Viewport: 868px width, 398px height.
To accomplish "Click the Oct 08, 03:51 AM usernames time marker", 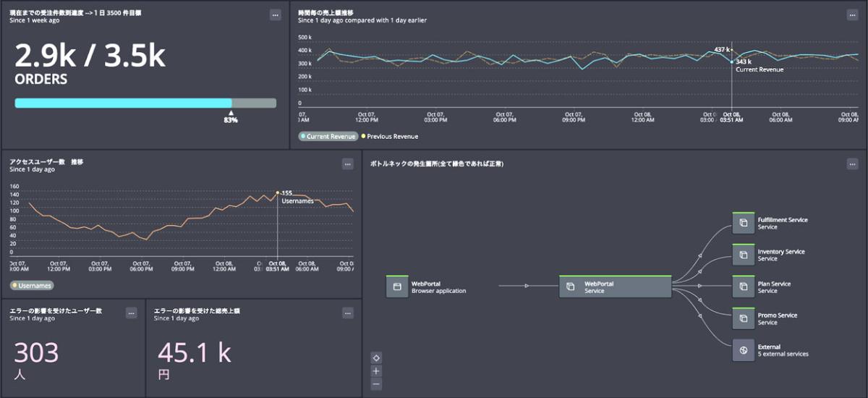I will tap(277, 266).
